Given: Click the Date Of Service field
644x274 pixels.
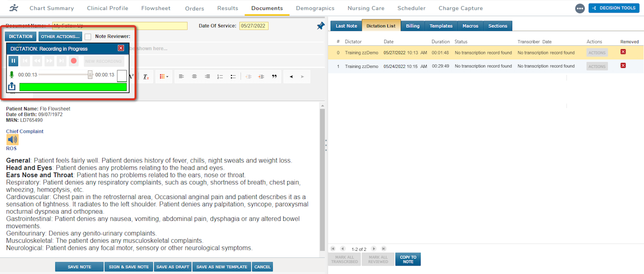Looking at the screenshot, I should (x=254, y=26).
